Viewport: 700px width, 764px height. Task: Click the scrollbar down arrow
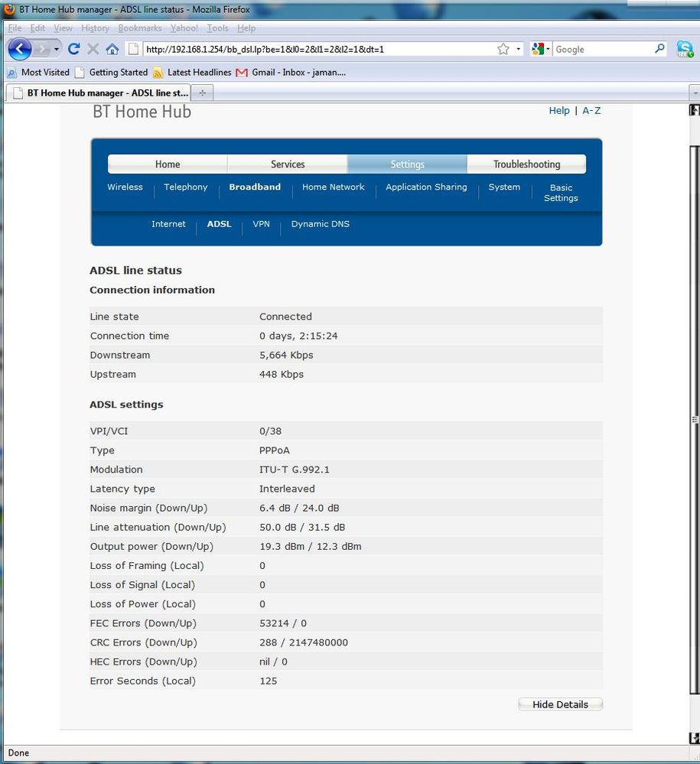point(695,738)
